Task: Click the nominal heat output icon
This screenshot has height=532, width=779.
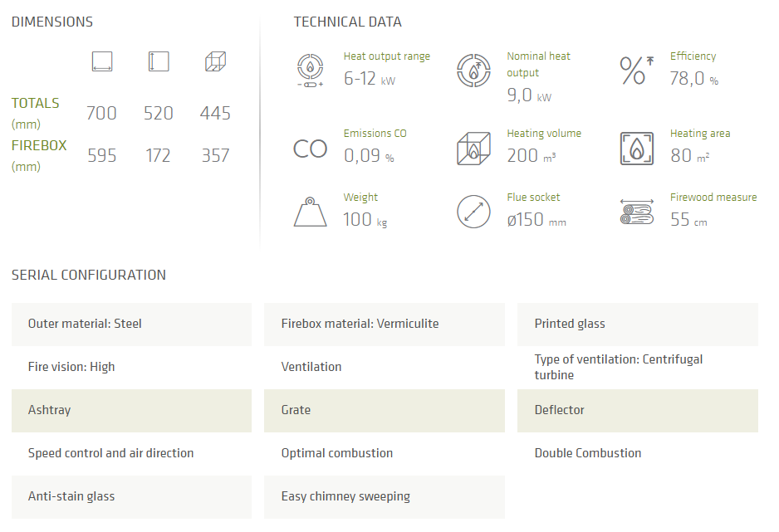Action: (473, 70)
